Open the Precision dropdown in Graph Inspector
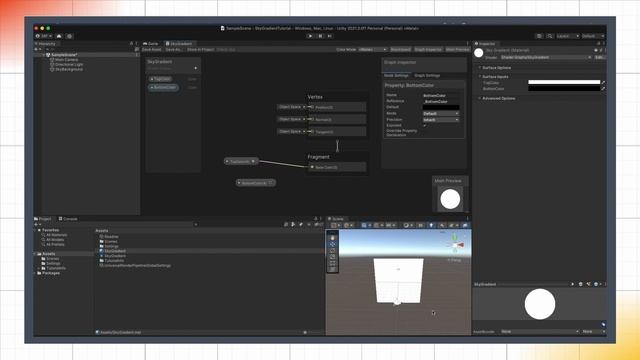This screenshot has height=360, width=640. [x=441, y=120]
